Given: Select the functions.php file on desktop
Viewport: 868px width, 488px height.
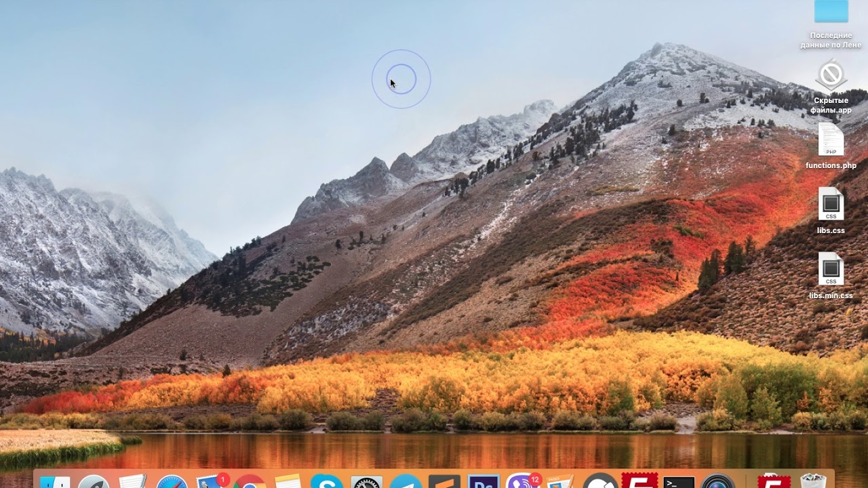Looking at the screenshot, I should pos(831,146).
